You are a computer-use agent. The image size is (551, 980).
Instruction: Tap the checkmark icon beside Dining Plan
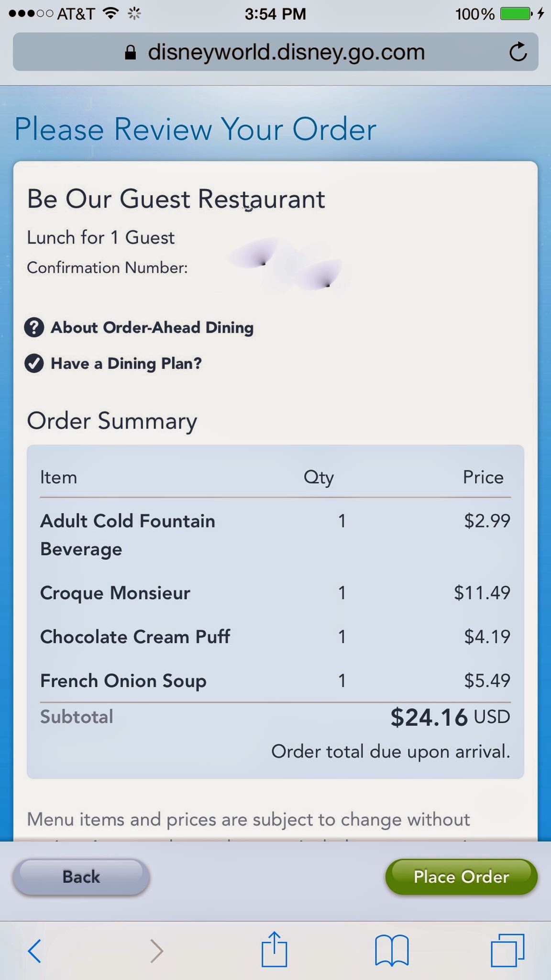[x=34, y=364]
